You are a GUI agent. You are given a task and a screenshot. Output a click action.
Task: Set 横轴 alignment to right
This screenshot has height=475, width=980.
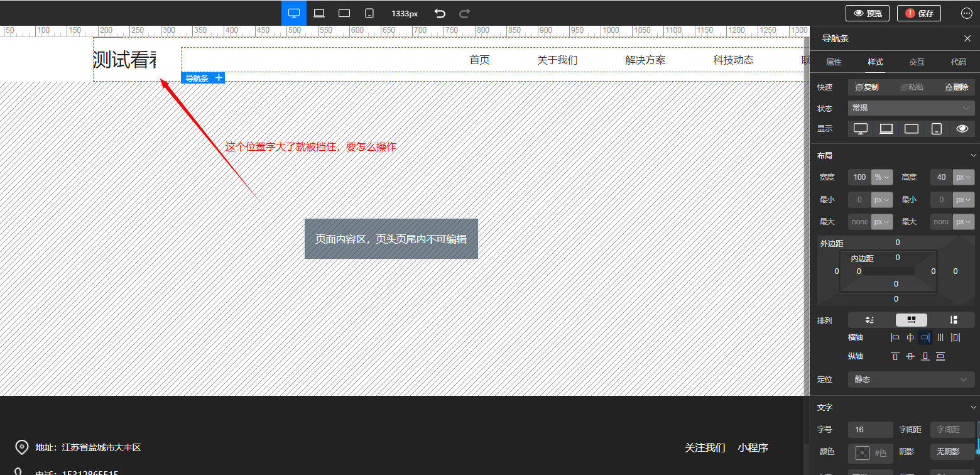tap(925, 337)
